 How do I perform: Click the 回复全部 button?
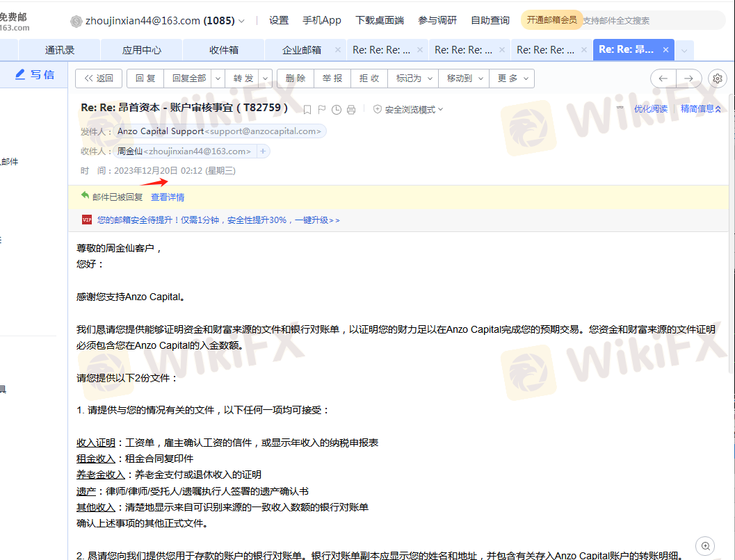point(188,79)
